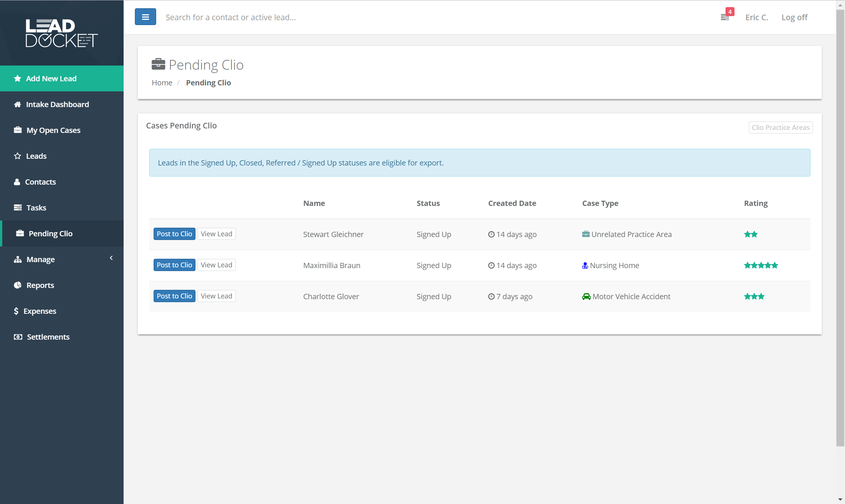View Lead for Maximillia Braun
The height and width of the screenshot is (504, 845).
click(216, 265)
